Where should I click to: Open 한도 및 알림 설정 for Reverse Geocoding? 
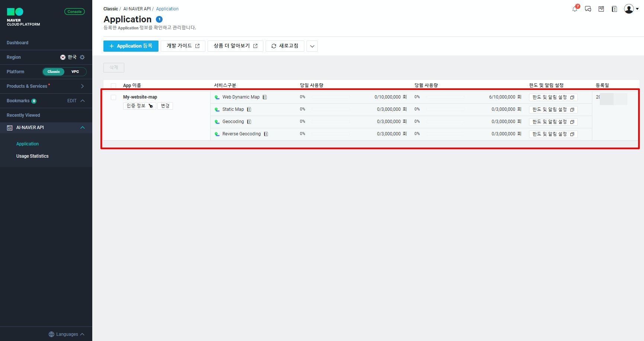(x=553, y=134)
